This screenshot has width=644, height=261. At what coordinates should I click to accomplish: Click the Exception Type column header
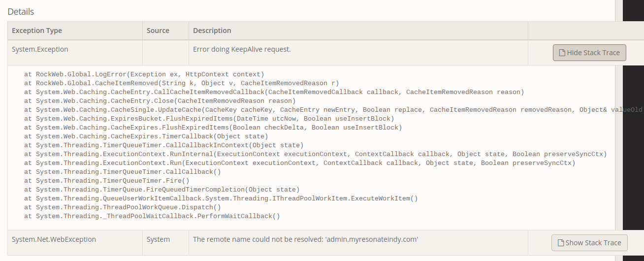[37, 31]
